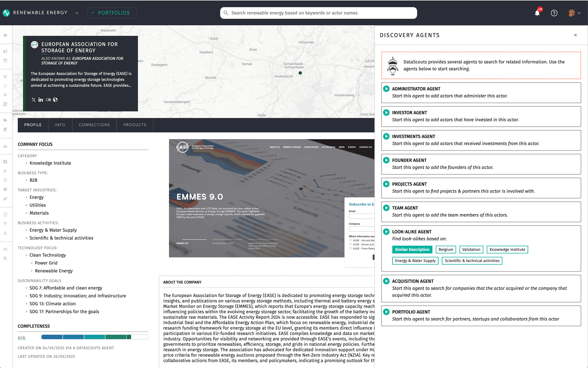
Task: Select the dotted grid sidebar icon
Action: pyautogui.click(x=5, y=86)
